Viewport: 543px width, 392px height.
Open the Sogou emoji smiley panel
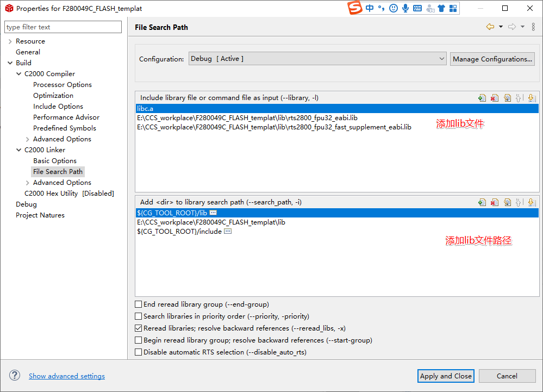(x=394, y=8)
